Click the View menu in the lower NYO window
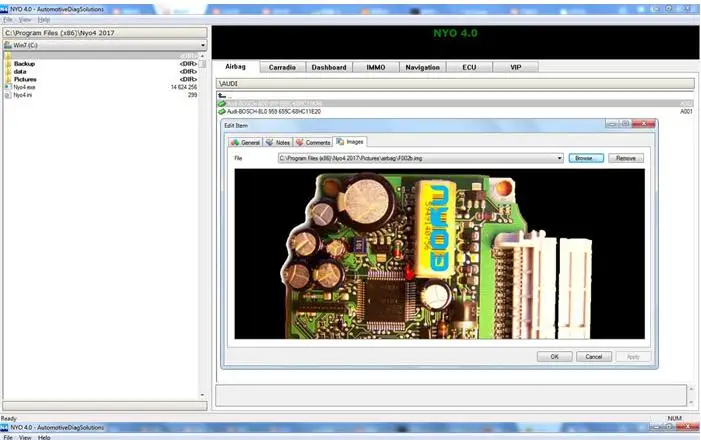 25,437
